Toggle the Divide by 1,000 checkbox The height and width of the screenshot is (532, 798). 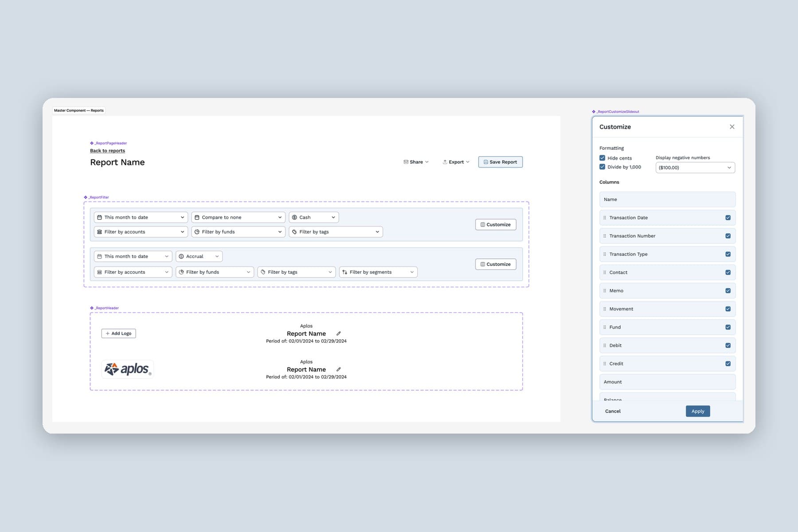[x=602, y=167]
